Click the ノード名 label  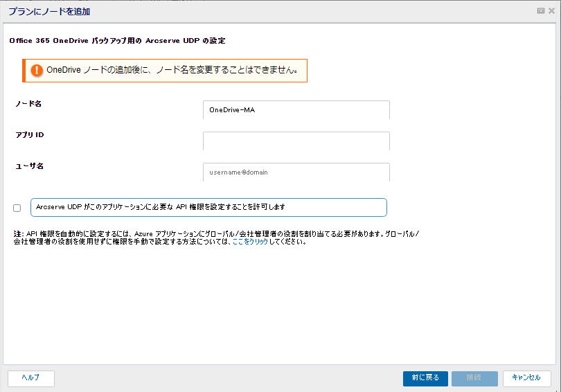(28, 104)
